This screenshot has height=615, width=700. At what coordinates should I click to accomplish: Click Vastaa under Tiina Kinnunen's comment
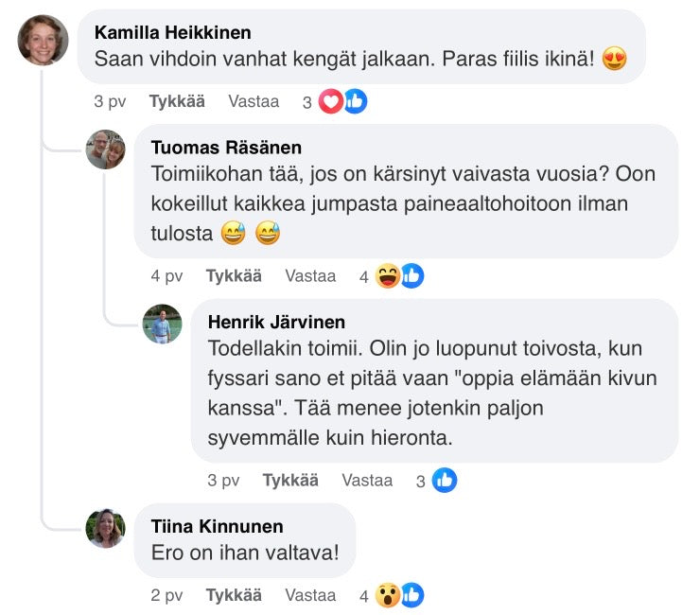pyautogui.click(x=310, y=596)
